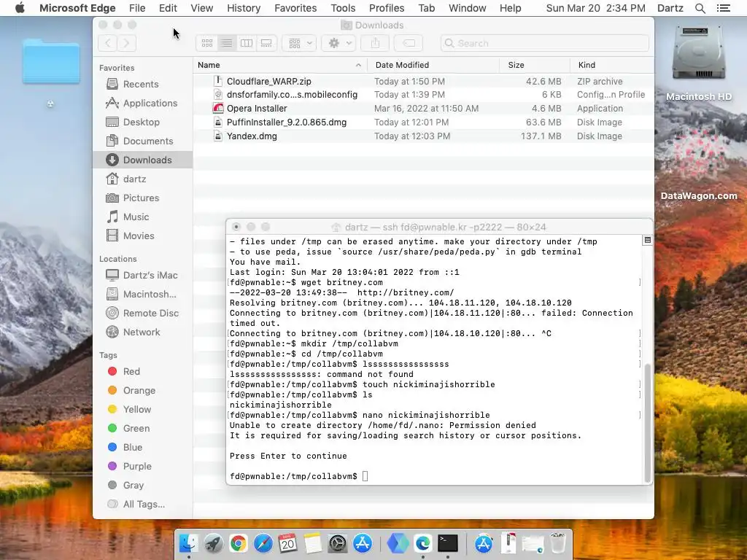
Task: Sort files by Size column
Action: (535, 65)
